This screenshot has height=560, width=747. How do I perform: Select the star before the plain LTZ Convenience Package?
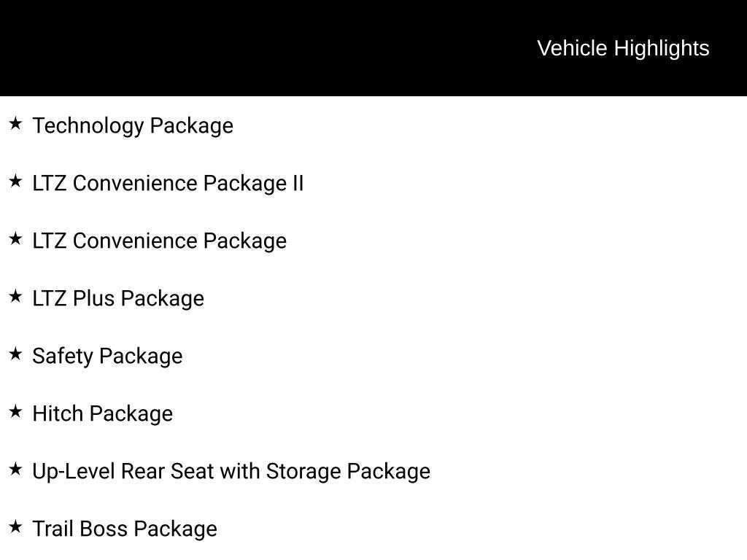(15, 239)
